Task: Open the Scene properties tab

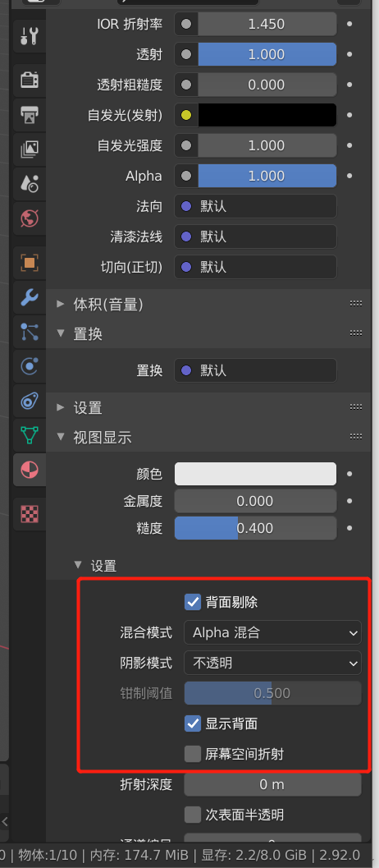Action: click(x=29, y=183)
